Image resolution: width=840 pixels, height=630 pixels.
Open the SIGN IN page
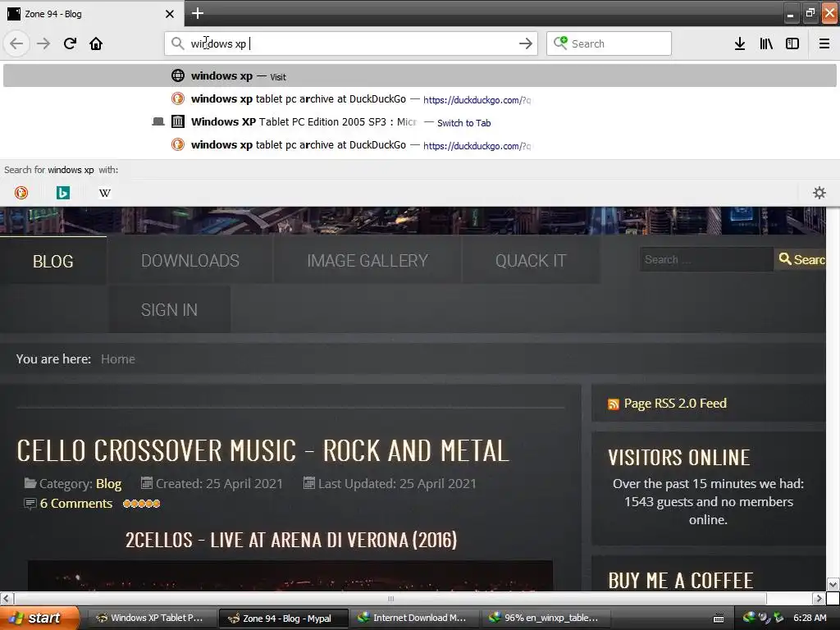[169, 309]
